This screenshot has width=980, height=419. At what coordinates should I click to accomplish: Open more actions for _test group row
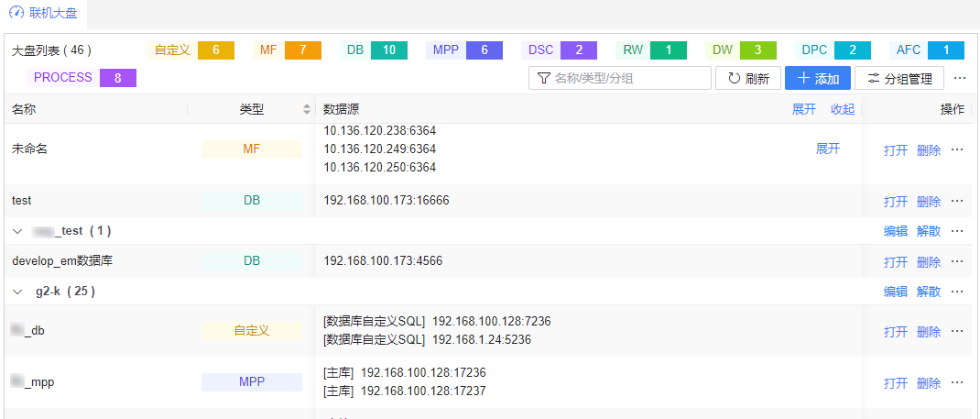pos(957,231)
